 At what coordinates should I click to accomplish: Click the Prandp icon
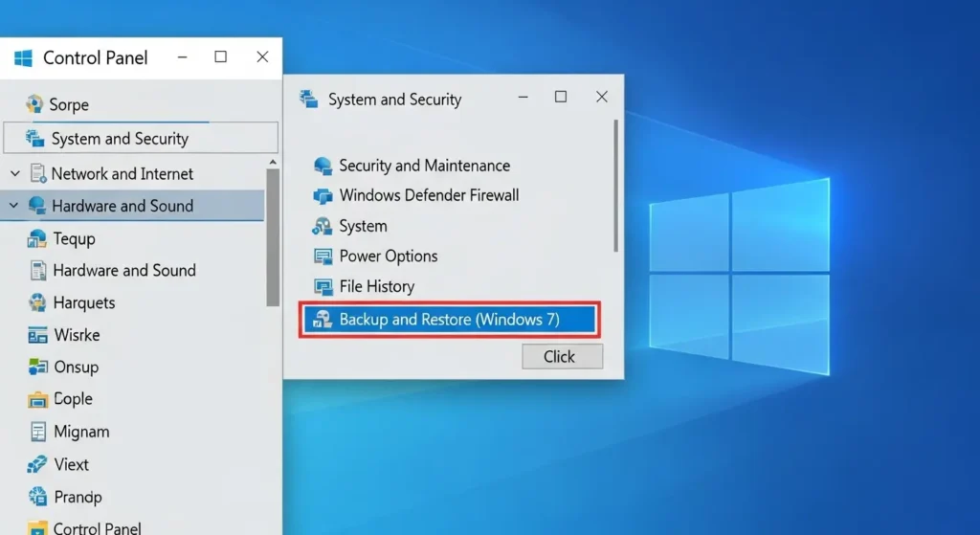point(37,497)
